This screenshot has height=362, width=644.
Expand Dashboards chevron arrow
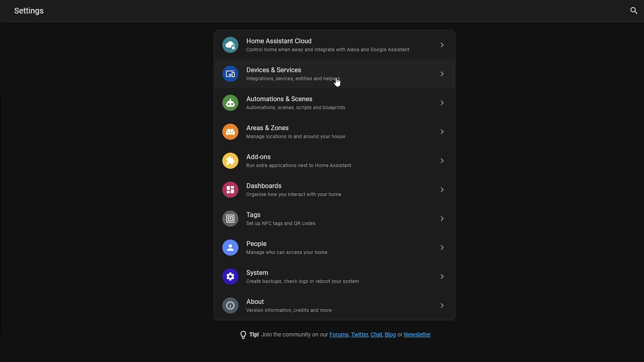click(442, 190)
